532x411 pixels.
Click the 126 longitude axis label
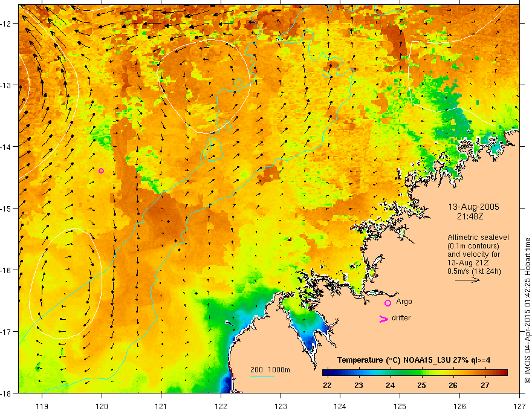click(x=459, y=406)
